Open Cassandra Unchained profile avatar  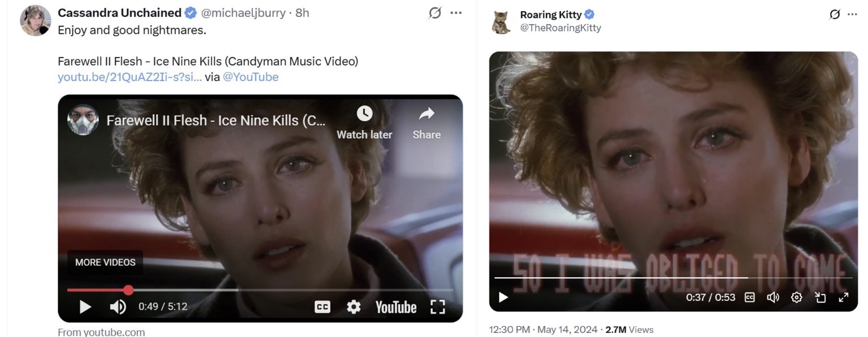point(36,20)
